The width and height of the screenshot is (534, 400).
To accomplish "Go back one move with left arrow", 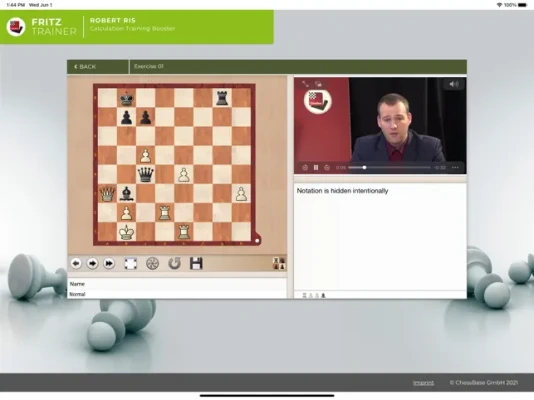I will point(76,263).
